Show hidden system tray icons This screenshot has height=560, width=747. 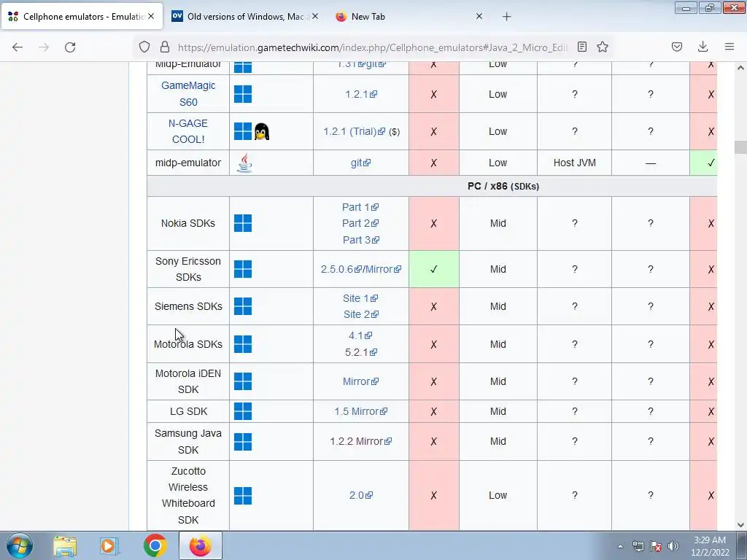click(x=620, y=546)
